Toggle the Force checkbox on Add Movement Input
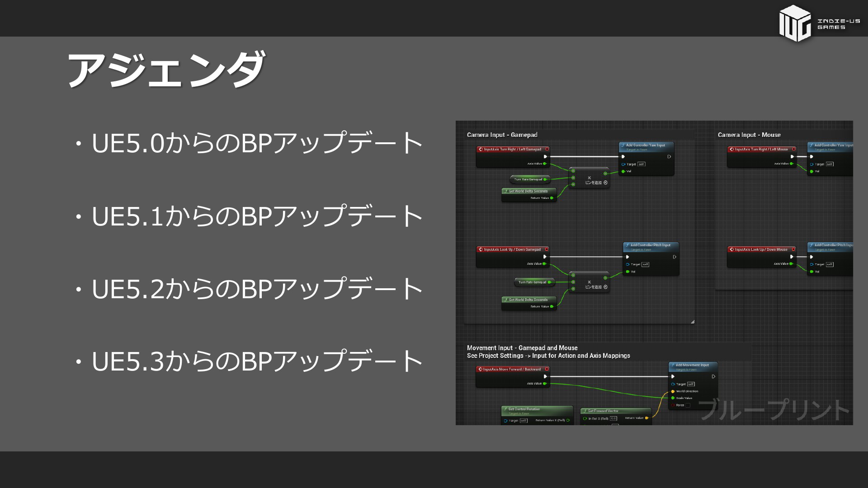The width and height of the screenshot is (868, 488). pos(688,405)
